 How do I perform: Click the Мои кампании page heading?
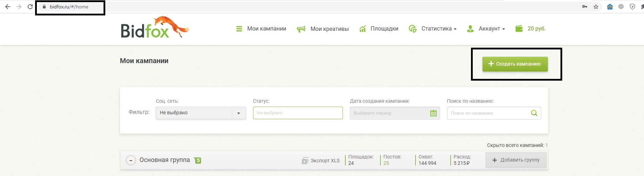(x=144, y=61)
